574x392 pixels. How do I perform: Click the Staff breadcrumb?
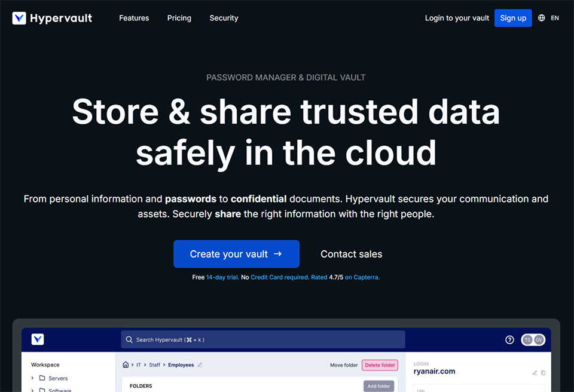pos(154,365)
